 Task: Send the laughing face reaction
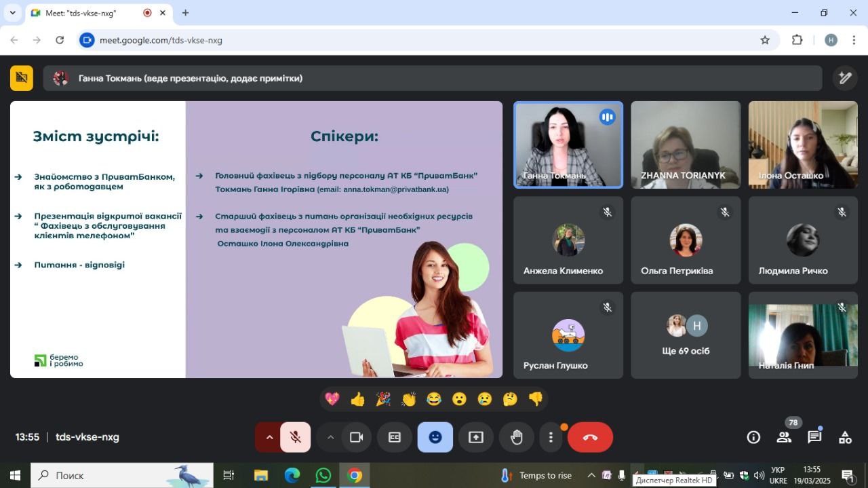point(434,399)
